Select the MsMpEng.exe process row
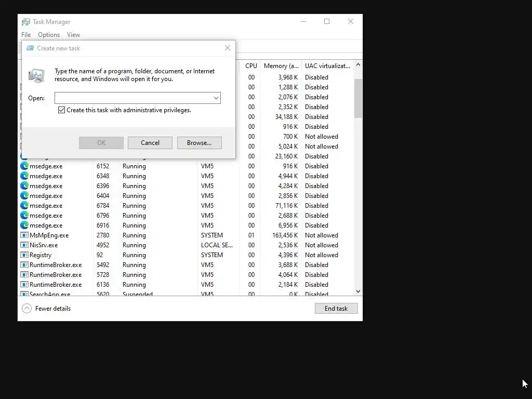This screenshot has width=532, height=399. [x=187, y=235]
